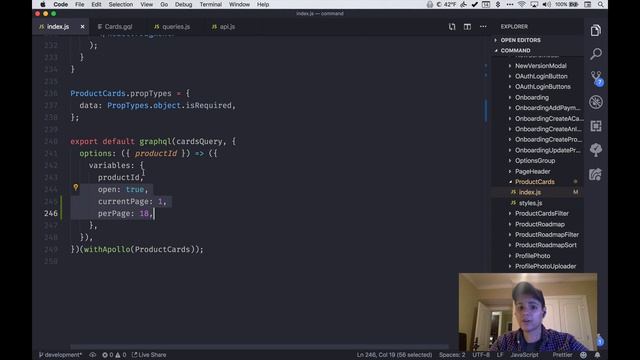Open the Extensions view in activity bar
The width and height of the screenshot is (640, 360).
pos(596,126)
